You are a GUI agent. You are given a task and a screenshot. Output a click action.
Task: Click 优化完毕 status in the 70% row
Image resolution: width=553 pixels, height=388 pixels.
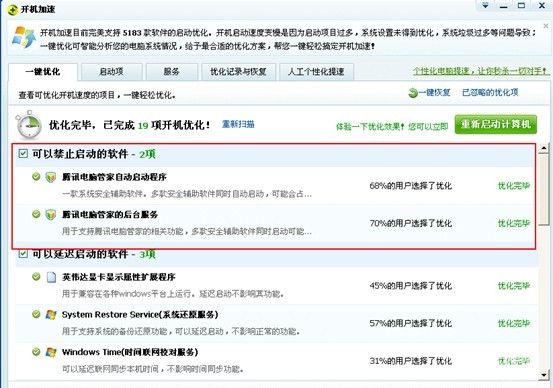tap(514, 223)
